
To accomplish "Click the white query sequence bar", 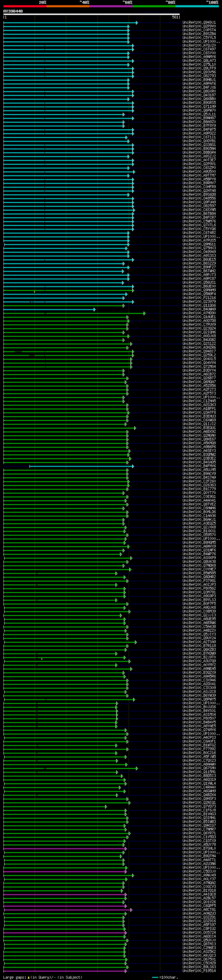I will click(x=92, y=15).
